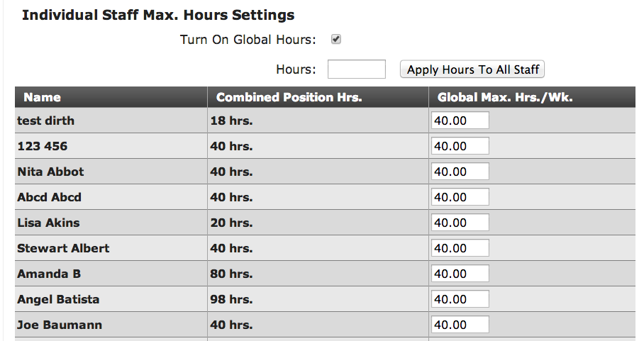
Task: Edit max hours field for Stewart Albert
Action: 460,248
